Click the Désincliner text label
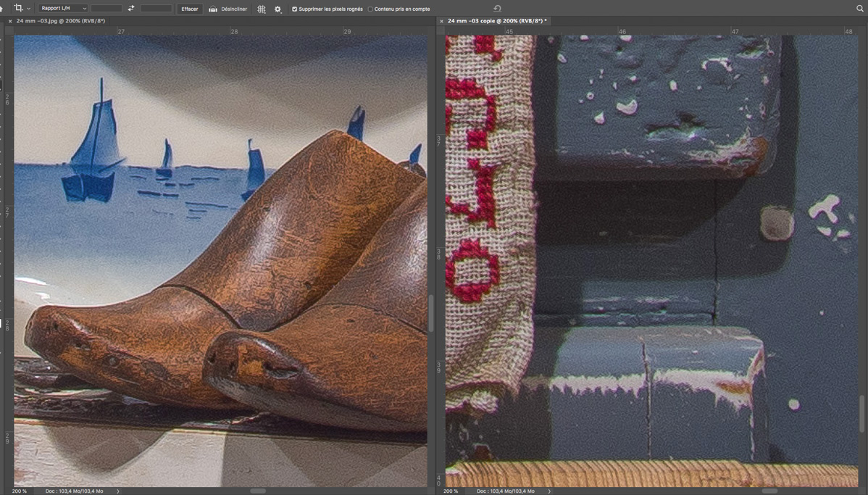The width and height of the screenshot is (868, 495). [234, 9]
